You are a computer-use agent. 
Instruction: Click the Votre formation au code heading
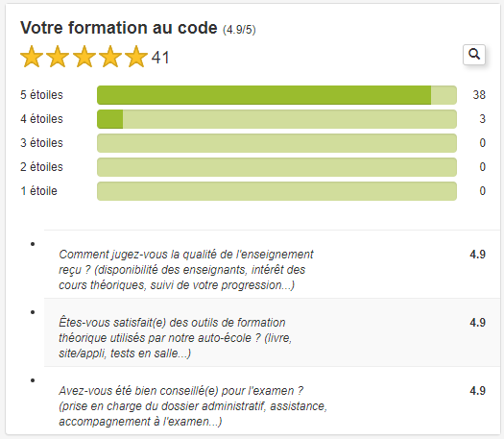click(x=119, y=28)
